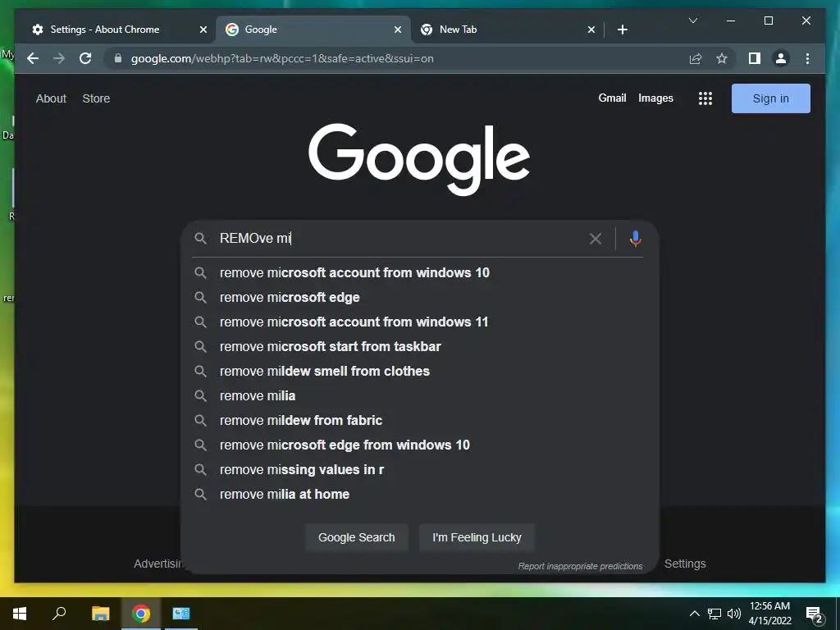
Task: Open the footer Settings link
Action: (685, 564)
